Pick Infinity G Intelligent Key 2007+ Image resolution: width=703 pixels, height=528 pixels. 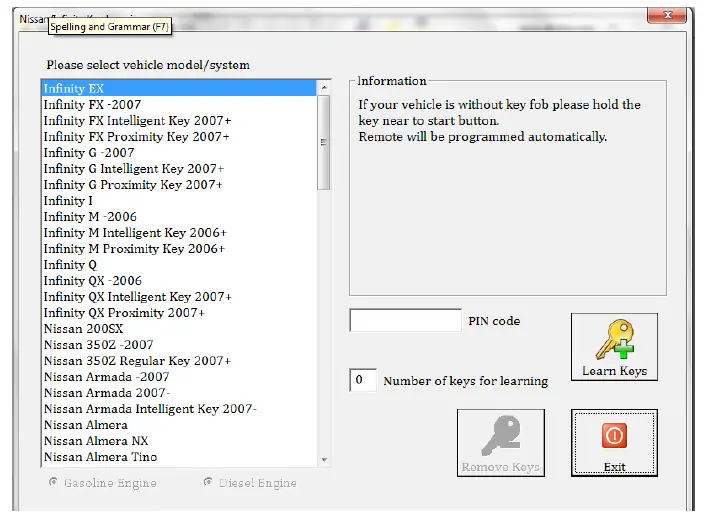[x=179, y=169]
